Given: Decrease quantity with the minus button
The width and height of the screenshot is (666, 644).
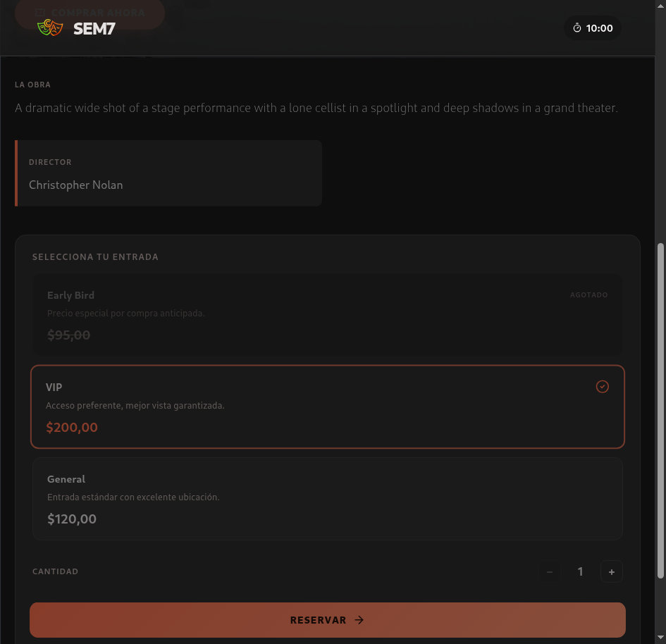Looking at the screenshot, I should pyautogui.click(x=550, y=571).
